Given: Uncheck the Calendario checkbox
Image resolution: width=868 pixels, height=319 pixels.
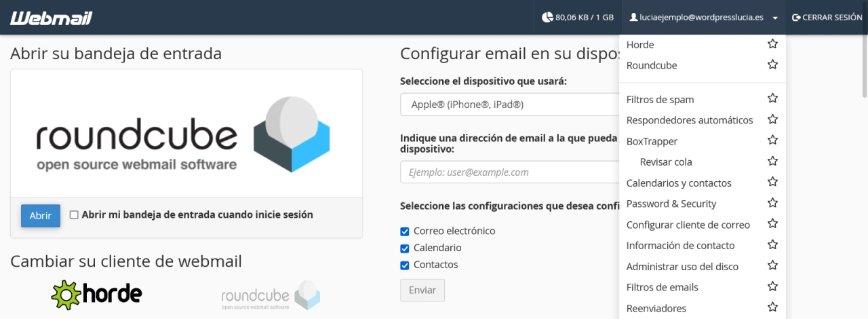Looking at the screenshot, I should 405,248.
